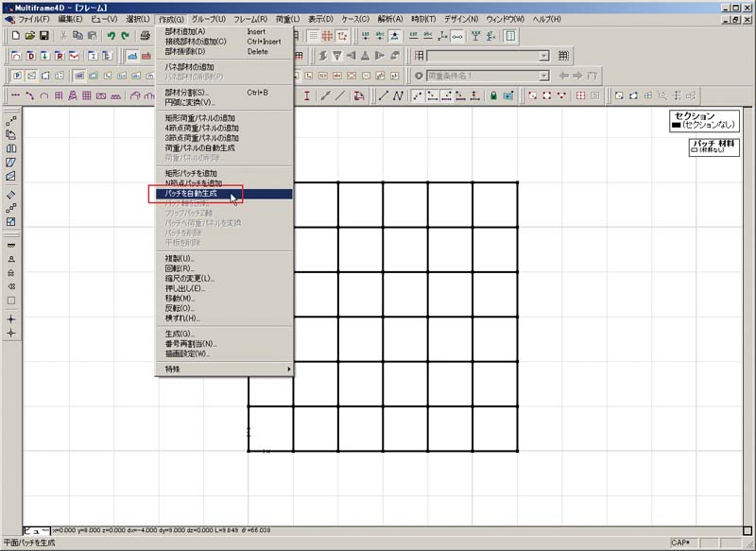Screen dimensions: 756x551
Task: Select the ビュー tab at the bottom left
Action: tap(37, 531)
